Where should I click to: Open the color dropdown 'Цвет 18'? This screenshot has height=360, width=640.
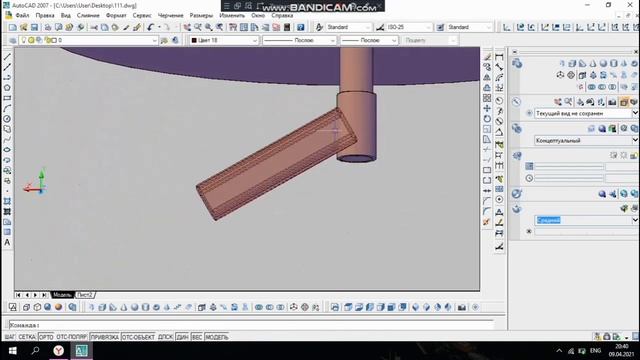click(224, 40)
